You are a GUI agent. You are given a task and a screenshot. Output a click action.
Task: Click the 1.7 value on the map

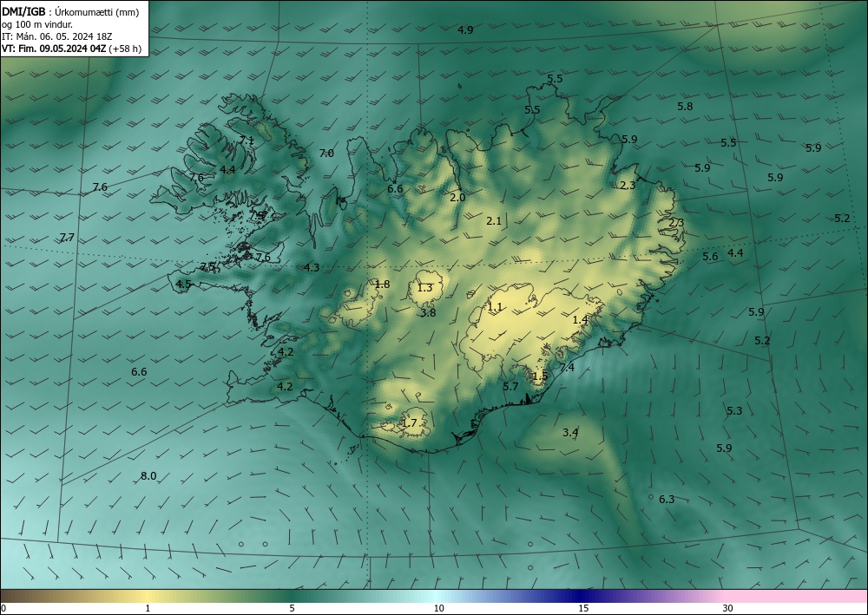pyautogui.click(x=409, y=423)
